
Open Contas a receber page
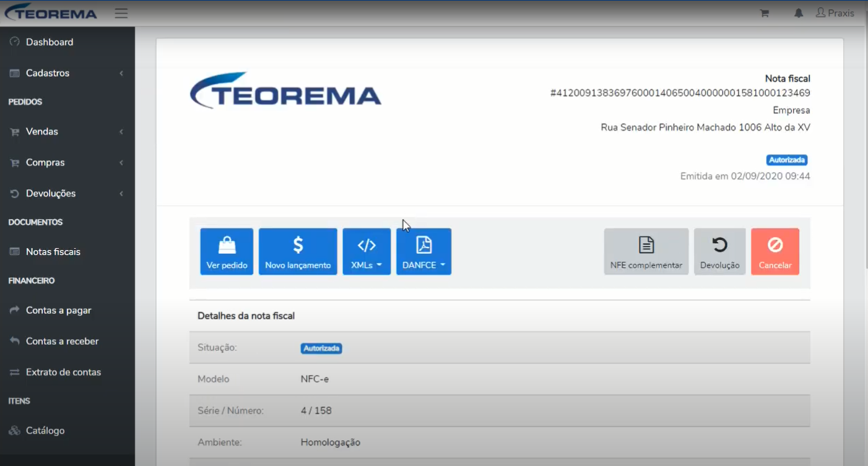[x=67, y=342]
